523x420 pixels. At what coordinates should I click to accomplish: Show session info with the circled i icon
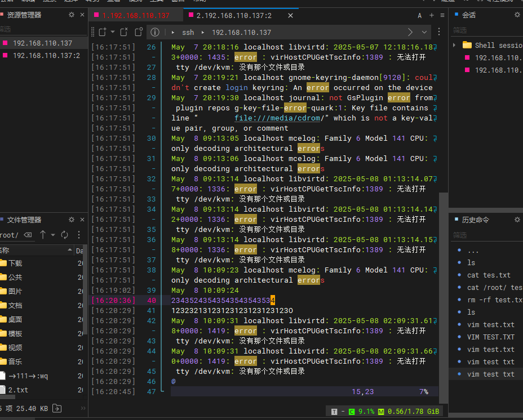pos(155,32)
